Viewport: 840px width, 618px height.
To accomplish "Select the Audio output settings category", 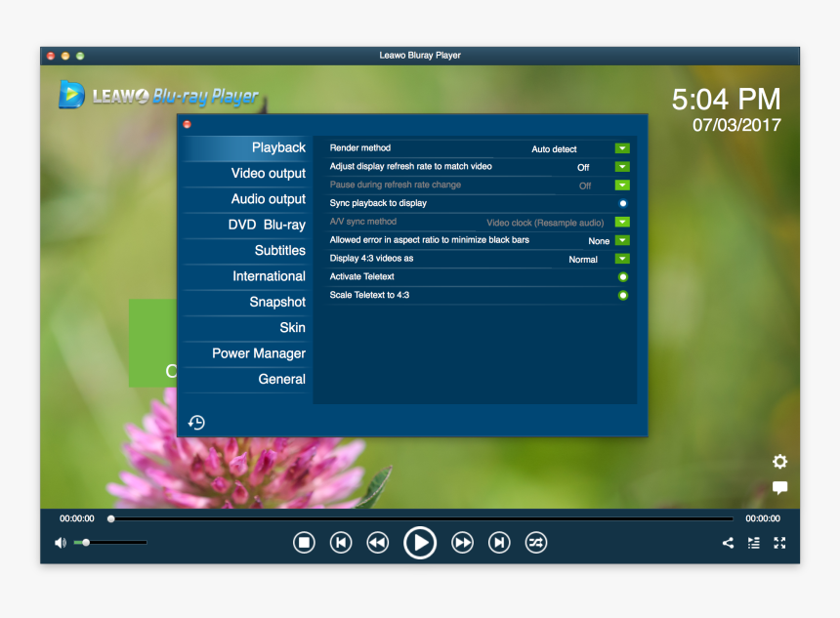I will click(x=269, y=198).
